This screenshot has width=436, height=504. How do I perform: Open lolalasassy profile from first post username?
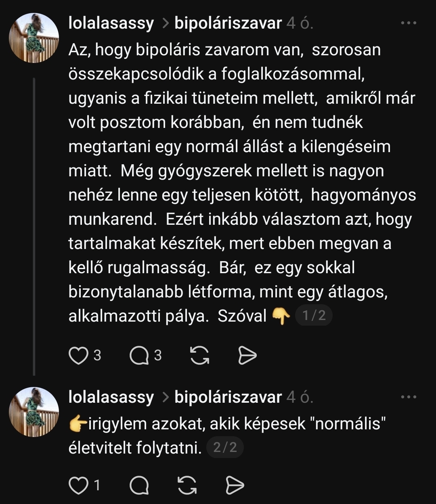point(111,24)
